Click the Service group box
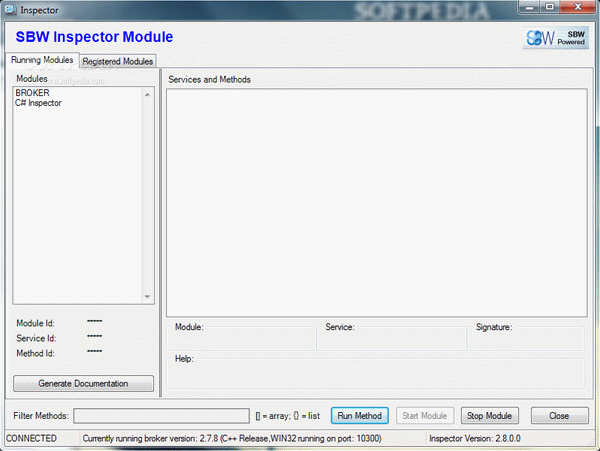 (391, 337)
